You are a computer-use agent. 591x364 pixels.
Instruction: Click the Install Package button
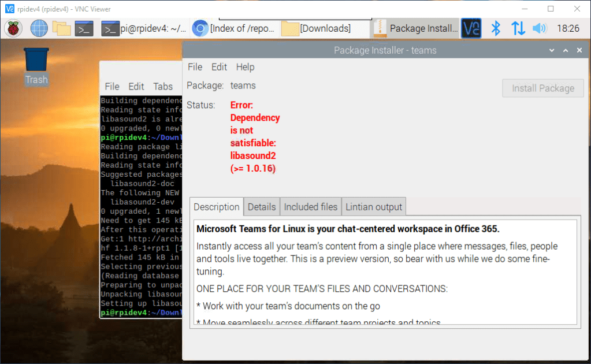542,88
